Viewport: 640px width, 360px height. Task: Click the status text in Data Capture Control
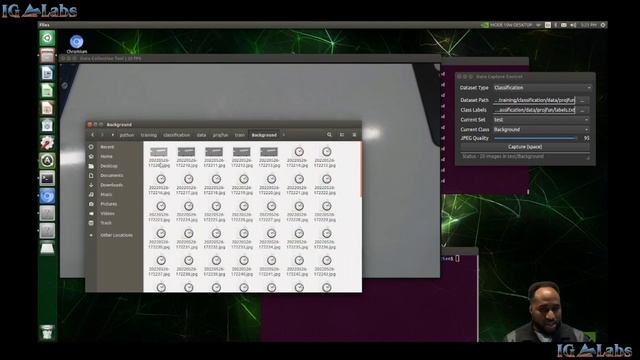coord(502,156)
